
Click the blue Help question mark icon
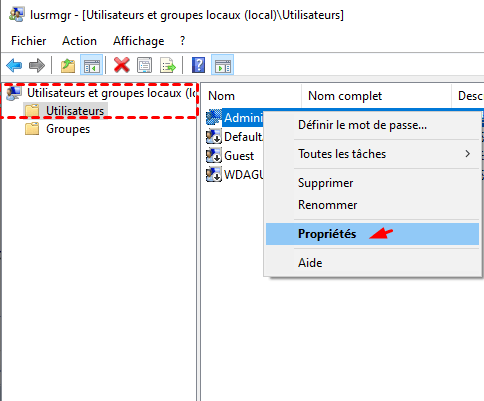(x=198, y=65)
